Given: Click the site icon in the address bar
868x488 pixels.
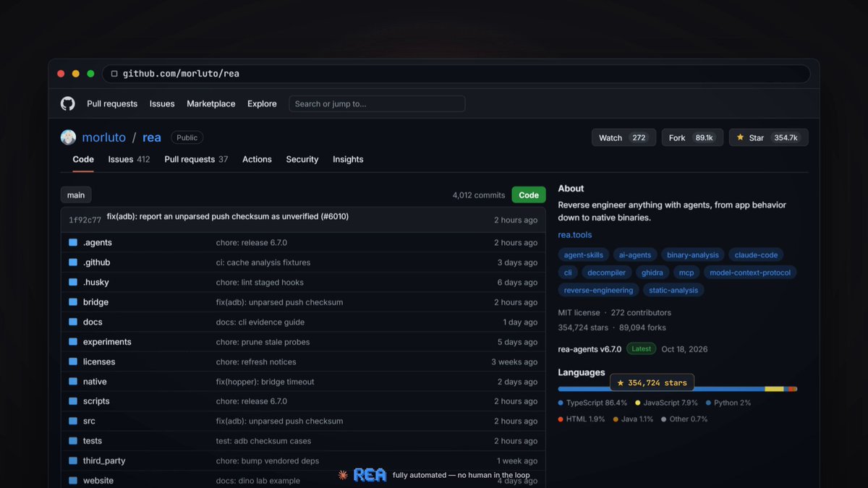Looking at the screenshot, I should coord(114,74).
